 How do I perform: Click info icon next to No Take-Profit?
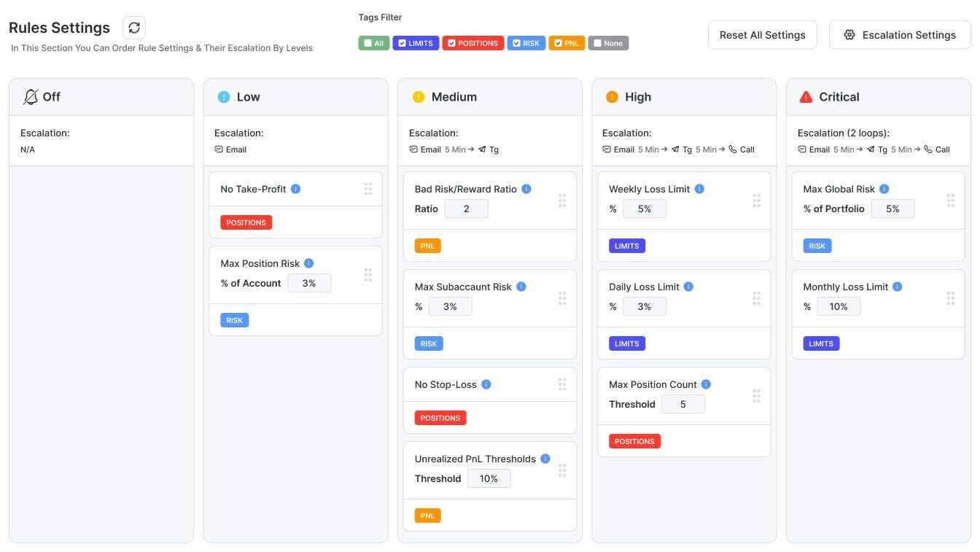(x=296, y=189)
